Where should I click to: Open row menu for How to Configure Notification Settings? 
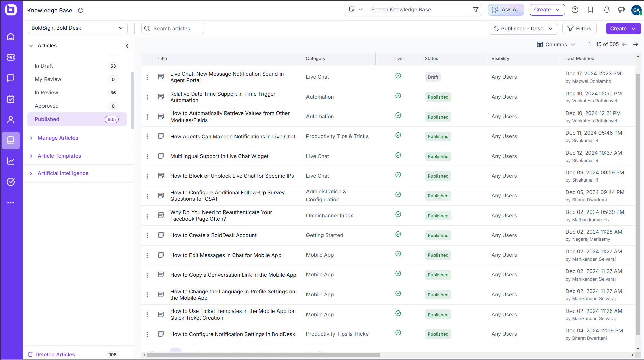click(147, 334)
